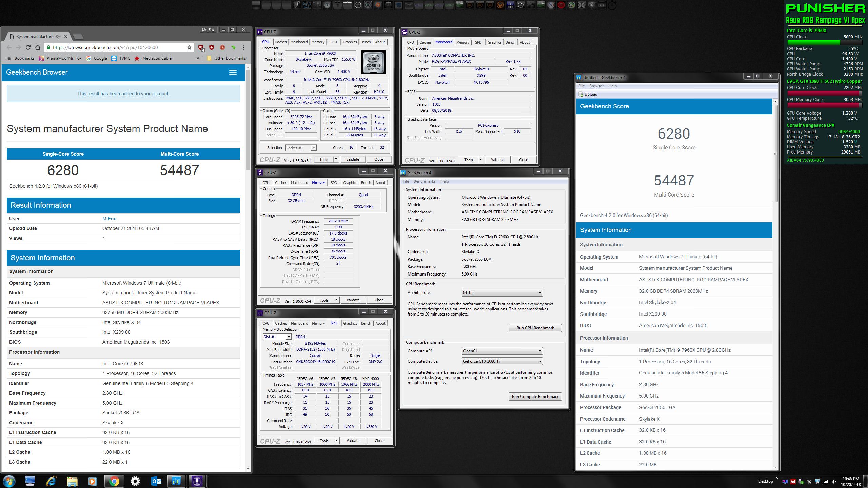Open the Browser menu in Untitled Geekbench window
The height and width of the screenshot is (488, 868).
coord(596,86)
